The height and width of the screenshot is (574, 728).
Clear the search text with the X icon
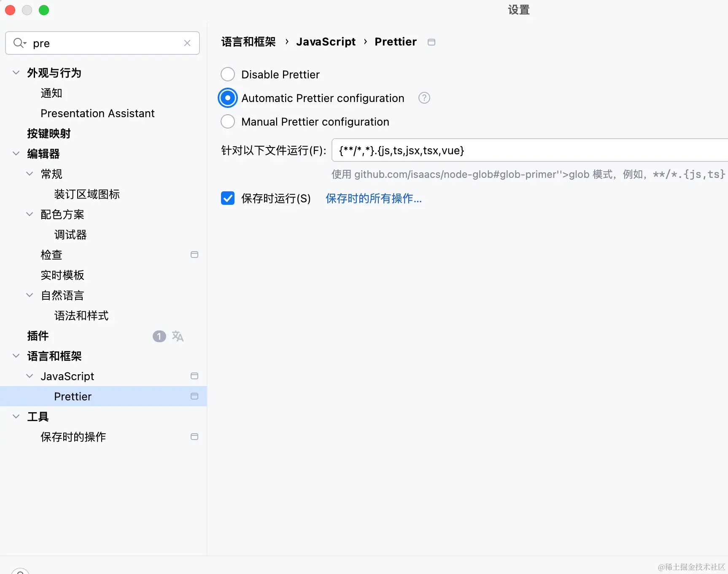(x=187, y=43)
